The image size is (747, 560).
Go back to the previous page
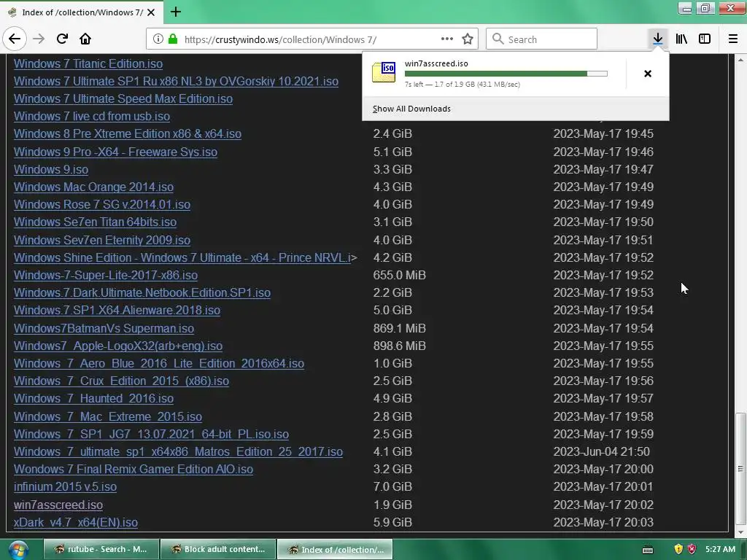[x=15, y=39]
